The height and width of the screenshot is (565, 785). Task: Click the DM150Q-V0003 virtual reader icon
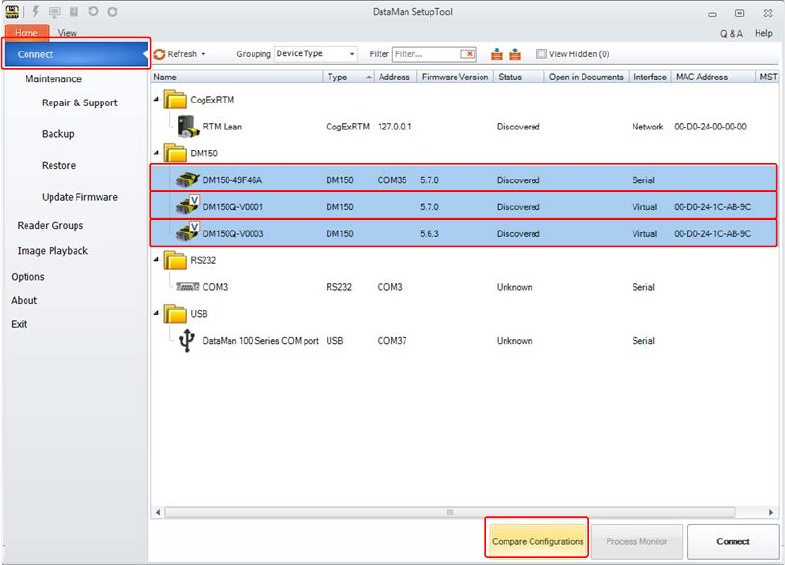pos(187,233)
